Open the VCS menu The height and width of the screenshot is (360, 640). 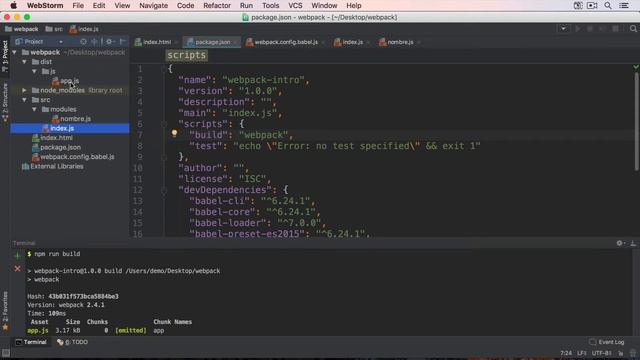(295, 6)
